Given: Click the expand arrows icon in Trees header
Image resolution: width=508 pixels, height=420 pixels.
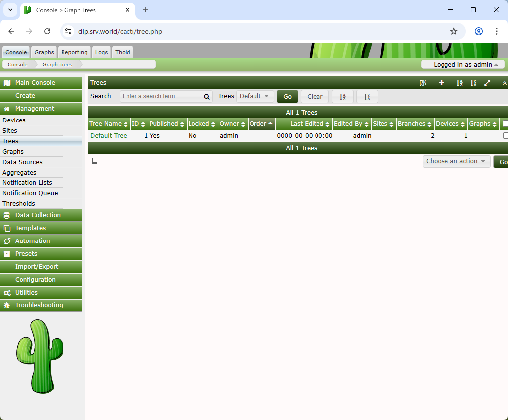Looking at the screenshot, I should pyautogui.click(x=487, y=83).
